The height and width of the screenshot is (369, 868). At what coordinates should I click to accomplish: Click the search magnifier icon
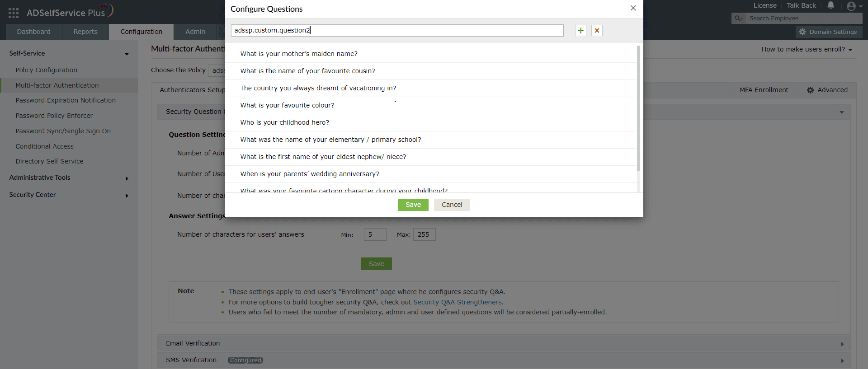738,18
